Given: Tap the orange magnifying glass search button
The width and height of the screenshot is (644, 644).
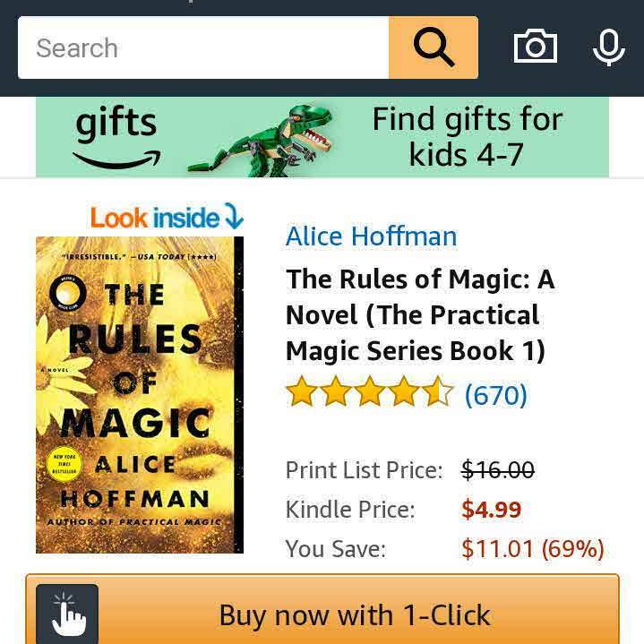Looking at the screenshot, I should (x=434, y=47).
